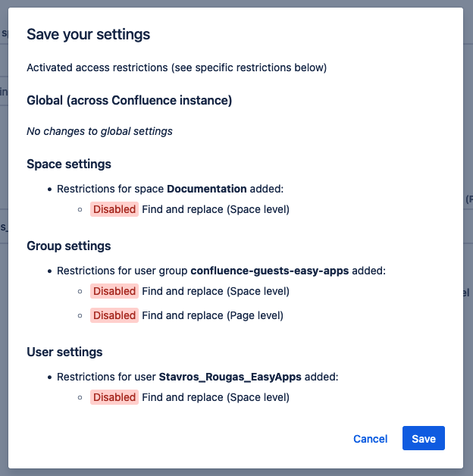The height and width of the screenshot is (476, 473).
Task: Click the "Save your settings" dialog title
Action: tap(88, 34)
